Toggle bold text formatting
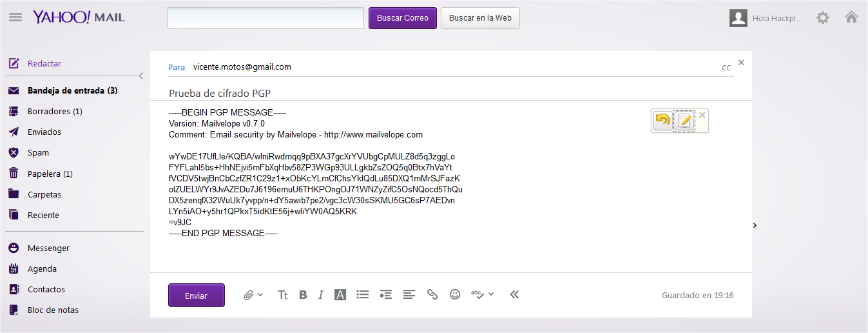Screen dimensions: 868x333 303,295
